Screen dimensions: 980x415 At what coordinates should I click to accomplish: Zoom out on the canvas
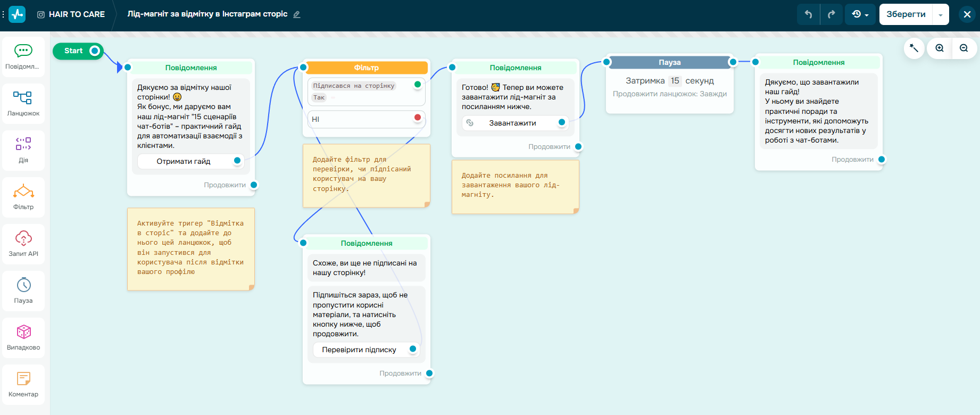964,48
